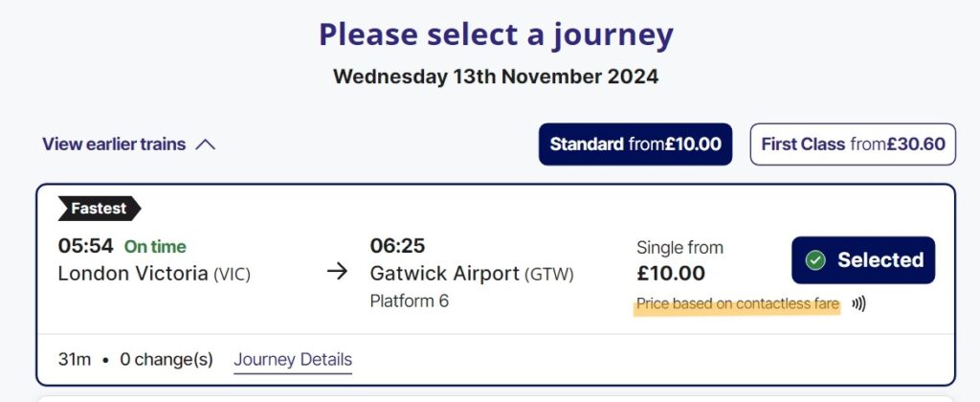
Task: Click the black Fastest badge
Action: point(99,208)
